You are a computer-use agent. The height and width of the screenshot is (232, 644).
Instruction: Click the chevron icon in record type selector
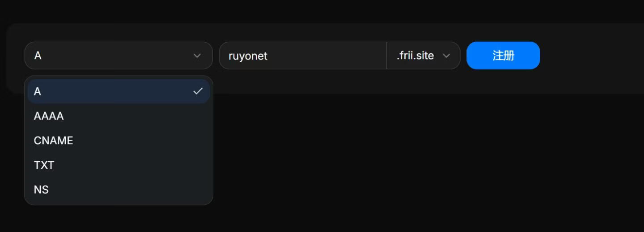pos(197,56)
